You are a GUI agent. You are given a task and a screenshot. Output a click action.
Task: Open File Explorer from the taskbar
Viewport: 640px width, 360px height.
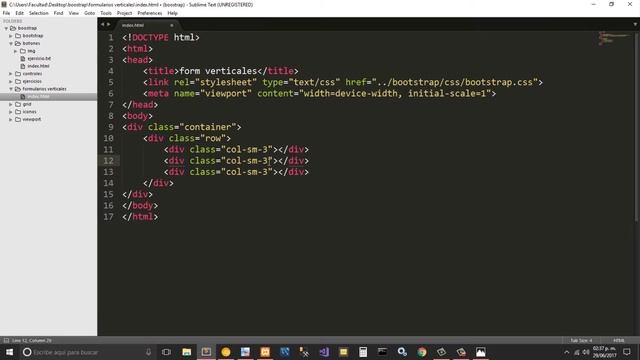(187, 352)
